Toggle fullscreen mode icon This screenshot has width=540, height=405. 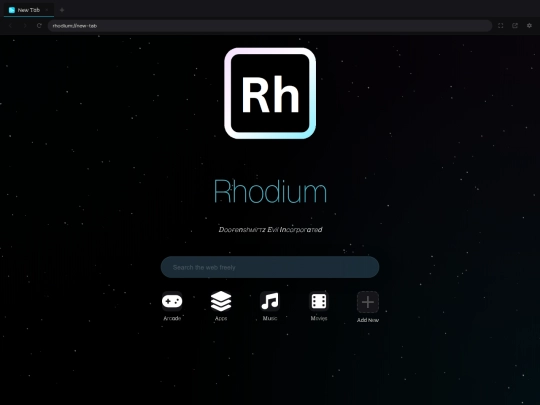[500, 26]
